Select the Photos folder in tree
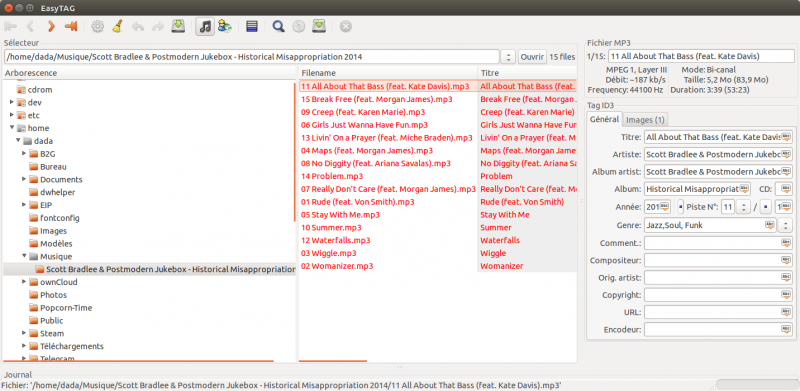Viewport: 800px width, 391px height. [54, 295]
